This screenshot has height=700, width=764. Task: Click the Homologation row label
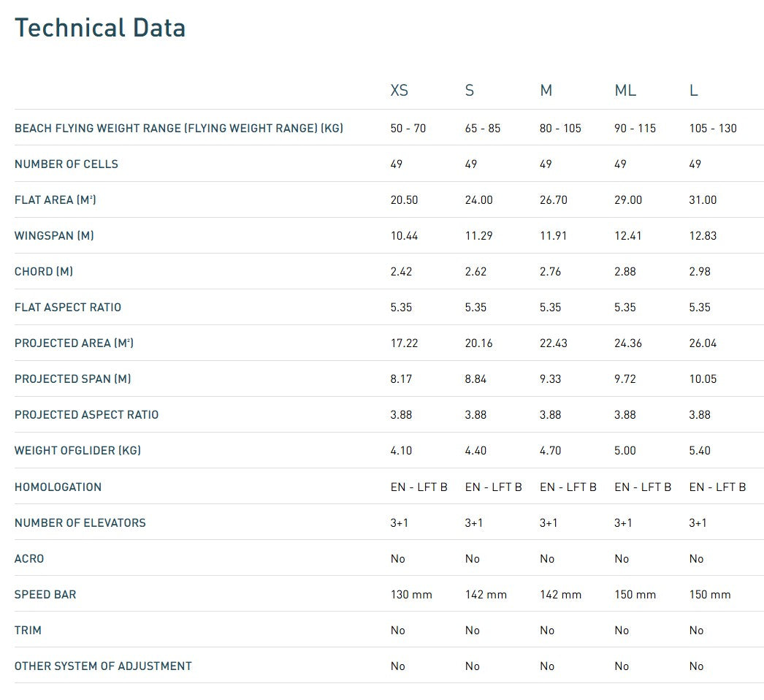(x=58, y=487)
